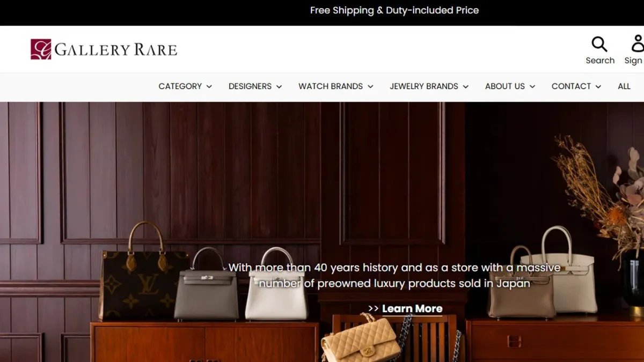Expand the JEWELRY BRANDS dropdown chevron
The width and height of the screenshot is (644, 362).
(466, 86)
